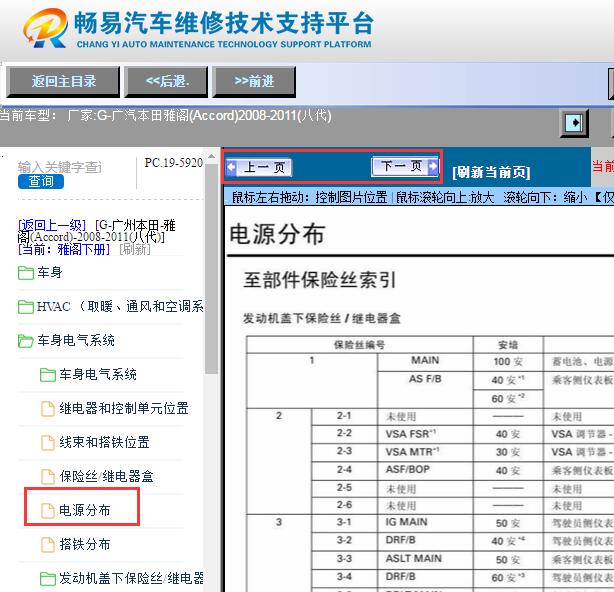Click the blue 查询 search button
Image resolution: width=614 pixels, height=592 pixels.
click(x=41, y=181)
